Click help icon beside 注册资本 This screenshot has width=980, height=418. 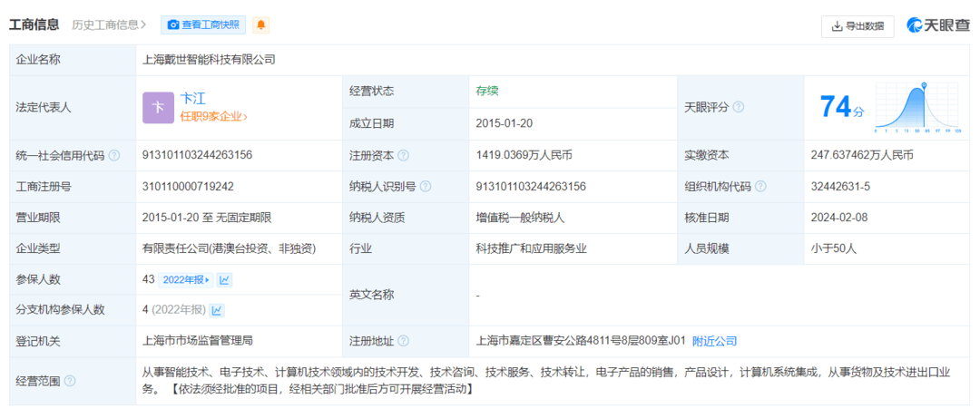coord(404,156)
